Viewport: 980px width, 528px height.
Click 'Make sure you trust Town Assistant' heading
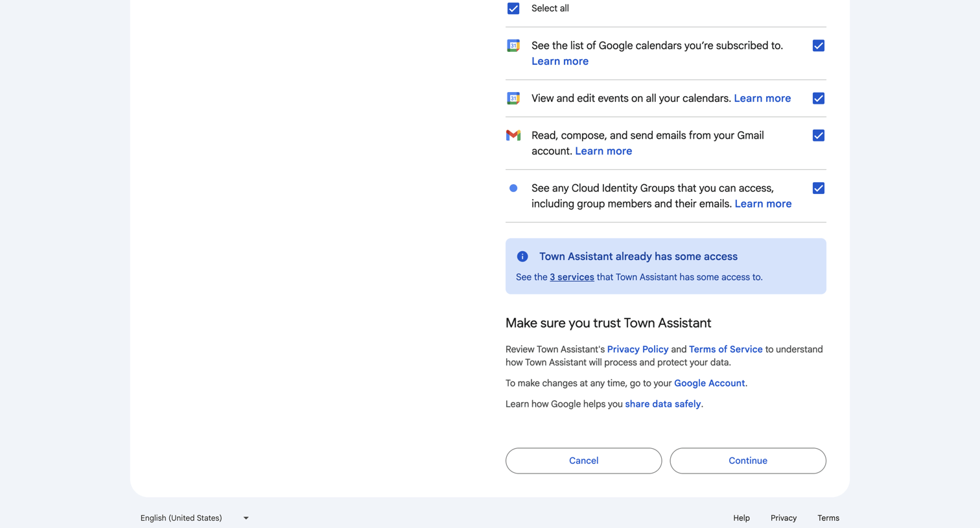tap(608, 323)
